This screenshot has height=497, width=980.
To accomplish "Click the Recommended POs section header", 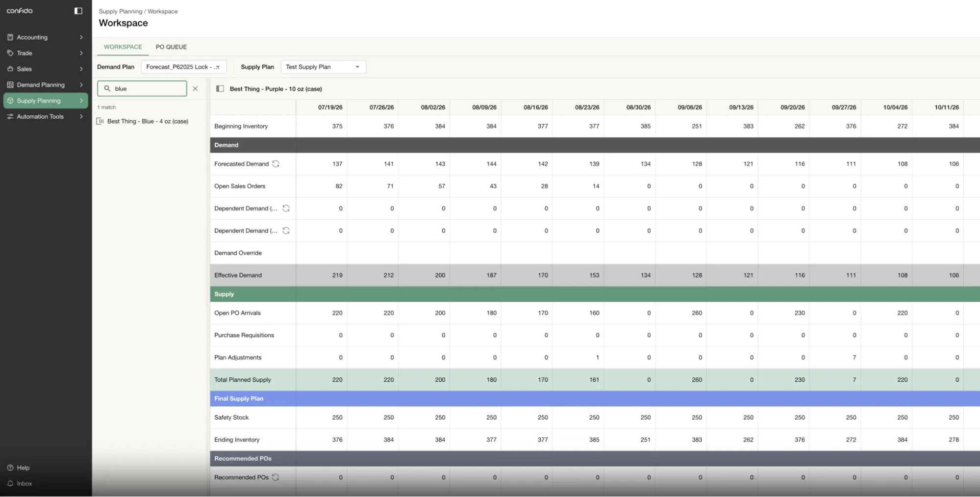I will point(595,459).
